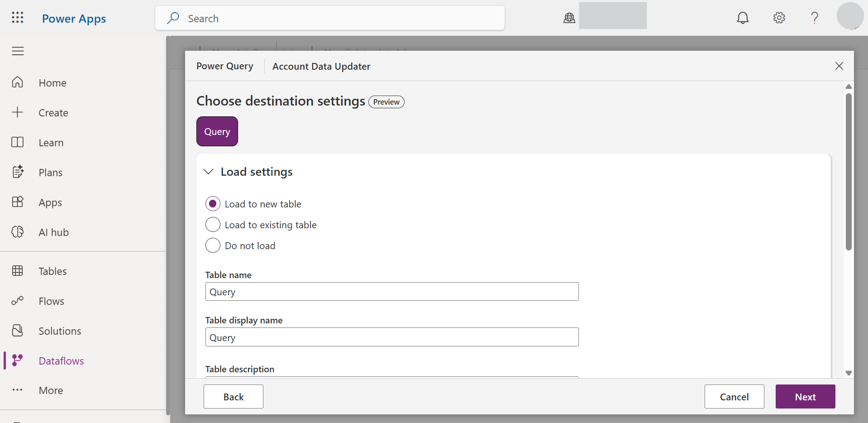Select Load to existing table option
The width and height of the screenshot is (868, 423).
point(213,225)
